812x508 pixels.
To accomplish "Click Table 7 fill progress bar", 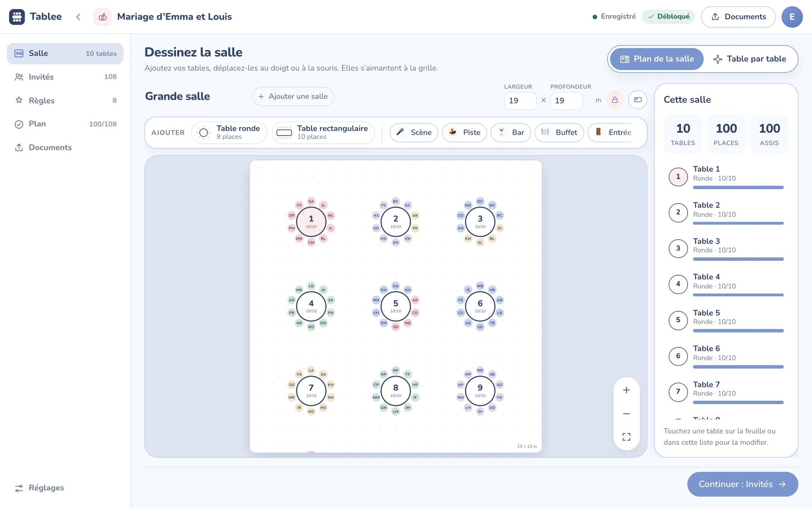I will click(x=738, y=403).
